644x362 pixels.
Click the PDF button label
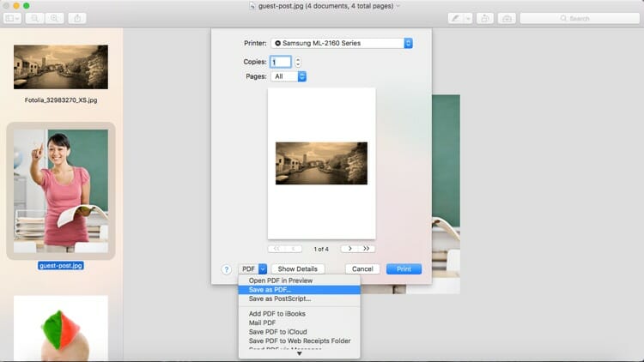coord(248,268)
